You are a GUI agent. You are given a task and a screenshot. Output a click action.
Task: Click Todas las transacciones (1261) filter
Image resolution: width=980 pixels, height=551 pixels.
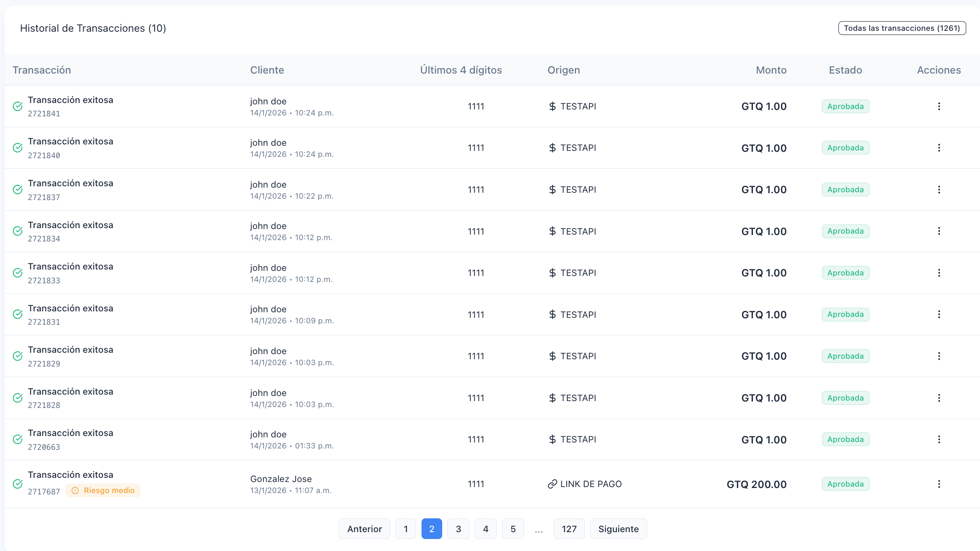point(902,28)
